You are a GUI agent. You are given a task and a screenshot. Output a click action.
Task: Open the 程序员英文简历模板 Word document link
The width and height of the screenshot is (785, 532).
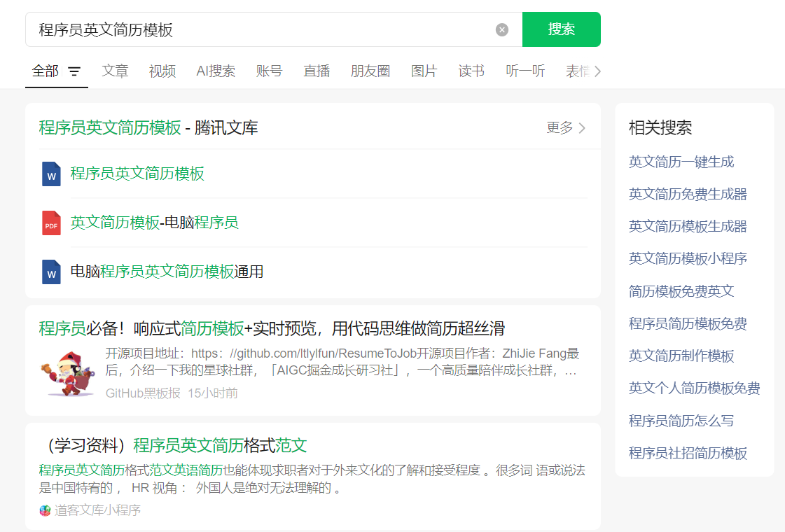click(x=137, y=174)
